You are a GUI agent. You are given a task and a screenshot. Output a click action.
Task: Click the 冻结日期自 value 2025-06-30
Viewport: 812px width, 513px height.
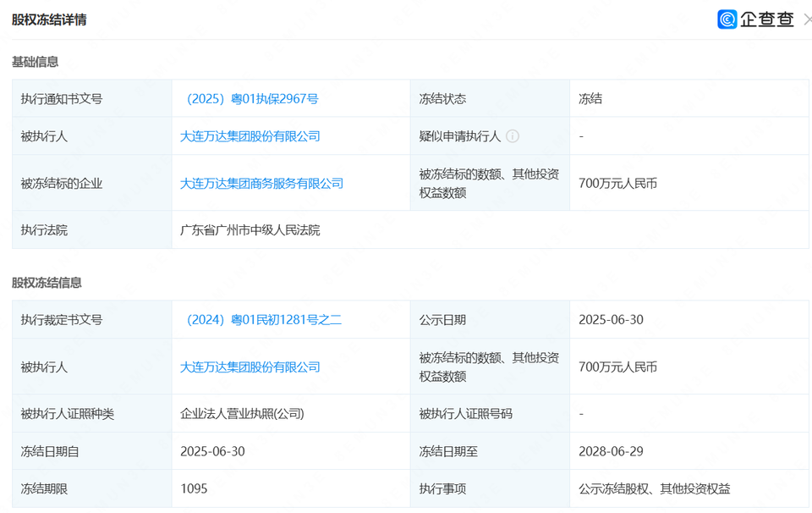[x=212, y=451]
